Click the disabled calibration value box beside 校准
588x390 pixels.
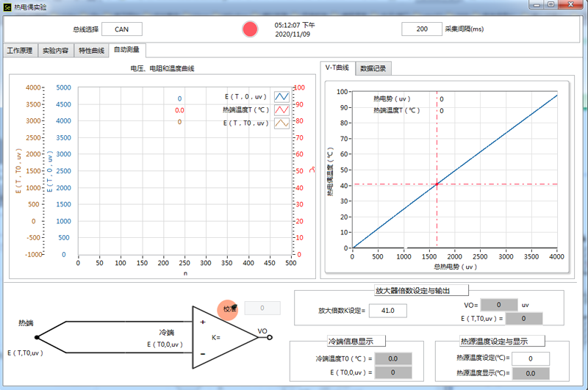click(262, 308)
